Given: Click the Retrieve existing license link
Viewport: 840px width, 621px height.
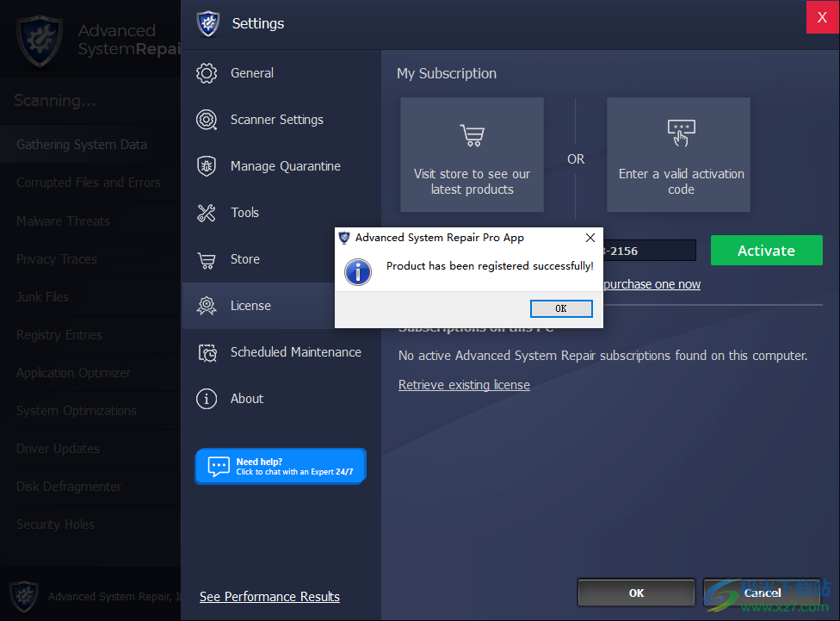Looking at the screenshot, I should (x=464, y=385).
